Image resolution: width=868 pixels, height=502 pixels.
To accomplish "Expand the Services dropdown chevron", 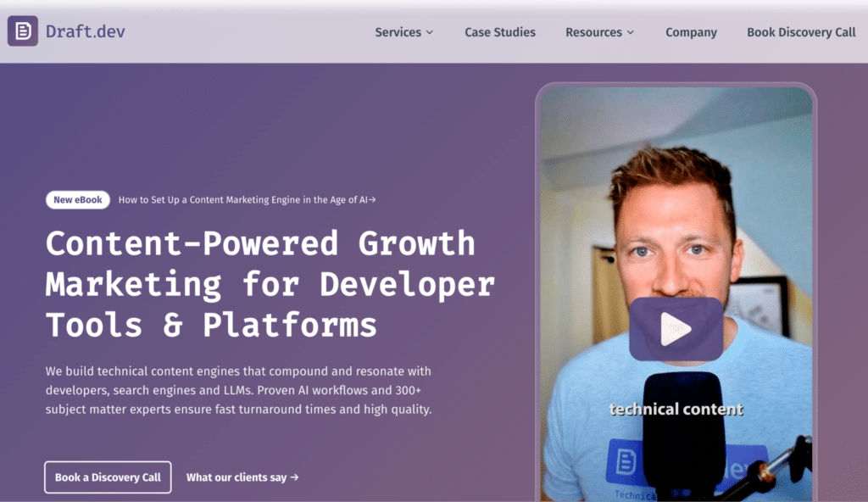I will click(x=429, y=32).
